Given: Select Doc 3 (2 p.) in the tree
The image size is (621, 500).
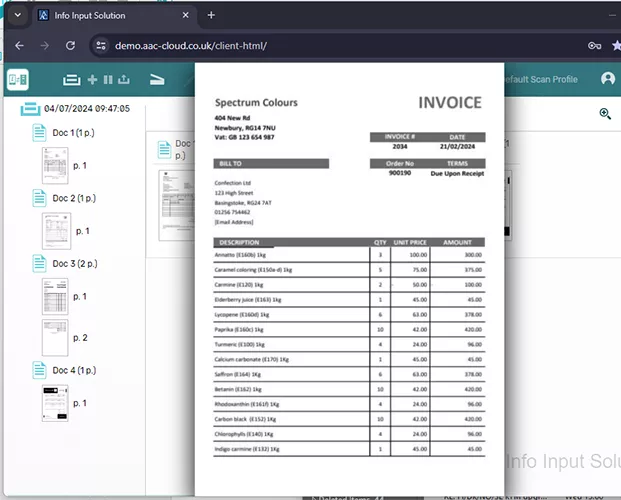Looking at the screenshot, I should [75, 263].
